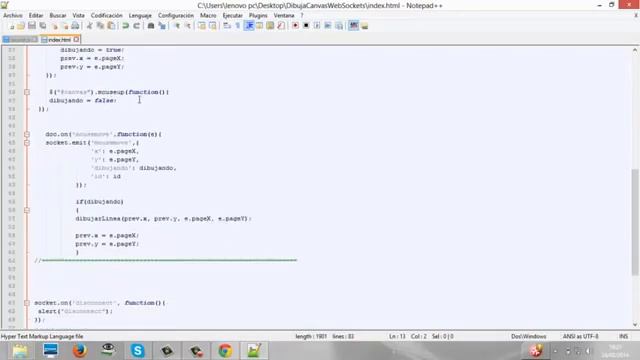Stop macro recording with the black square
Image resolution: width=640 pixels, height=360 pixels.
pyautogui.click(x=306, y=26)
